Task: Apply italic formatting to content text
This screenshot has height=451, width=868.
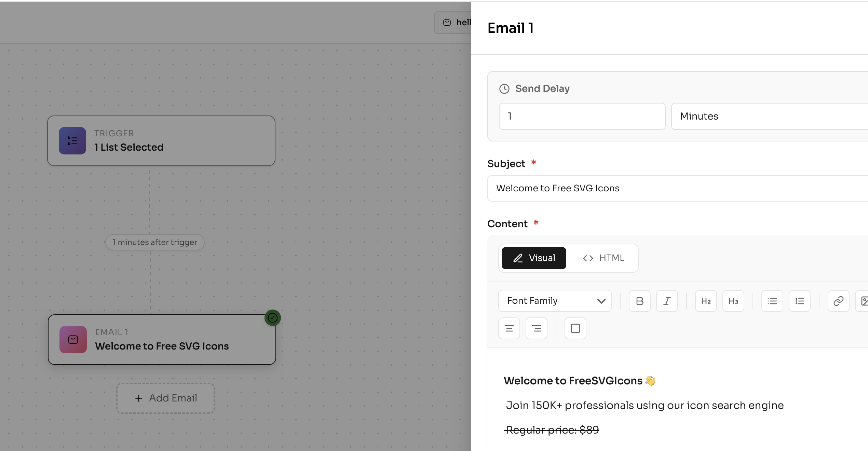Action: [x=667, y=301]
